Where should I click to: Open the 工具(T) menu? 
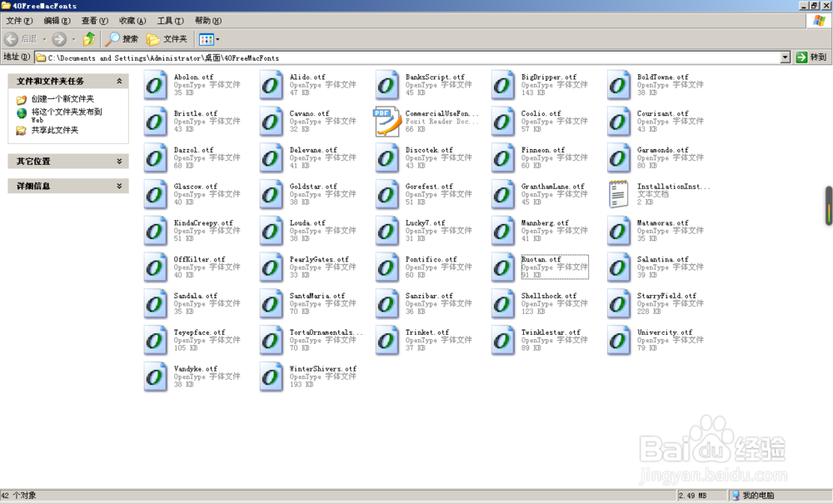coord(170,21)
